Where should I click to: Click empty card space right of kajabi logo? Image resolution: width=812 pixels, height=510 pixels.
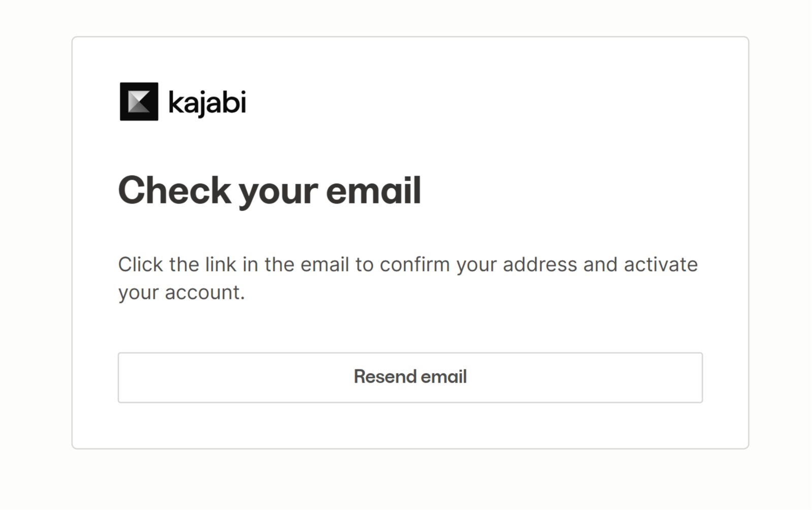(x=457, y=101)
